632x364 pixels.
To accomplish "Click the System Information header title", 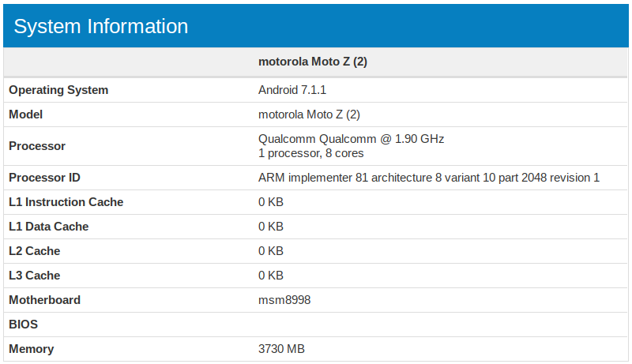I will tap(101, 26).
